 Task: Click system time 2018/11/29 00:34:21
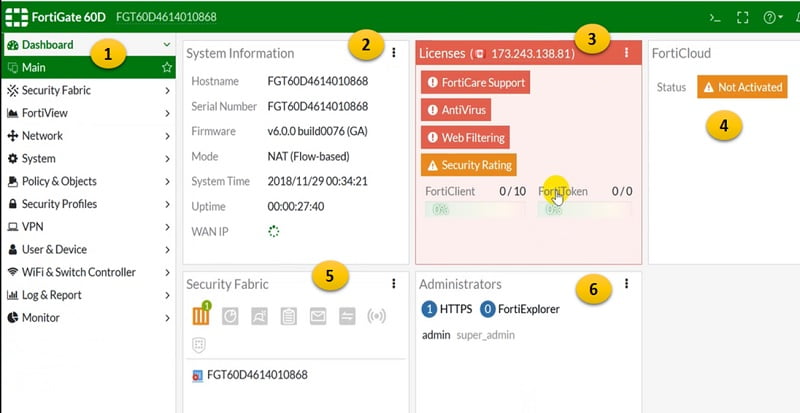(x=317, y=181)
